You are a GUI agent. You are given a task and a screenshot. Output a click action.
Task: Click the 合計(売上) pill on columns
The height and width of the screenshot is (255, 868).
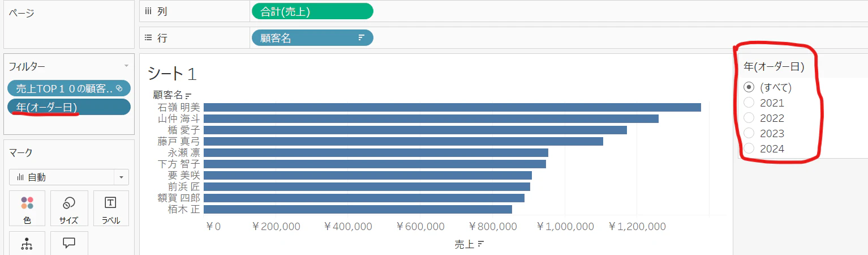(x=312, y=11)
